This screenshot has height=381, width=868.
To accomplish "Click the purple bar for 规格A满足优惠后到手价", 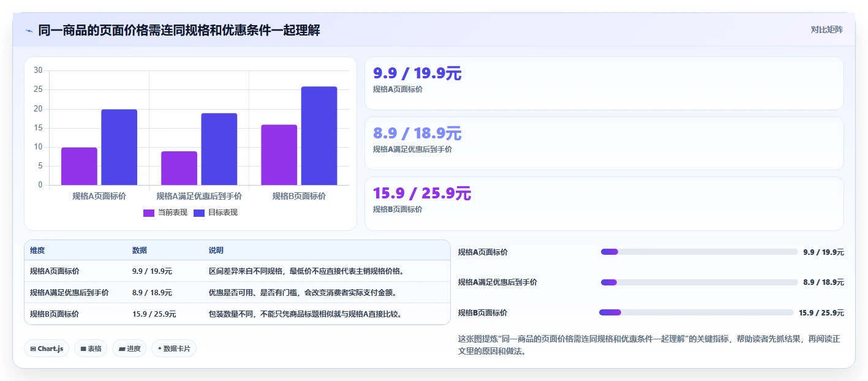I will click(x=179, y=168).
